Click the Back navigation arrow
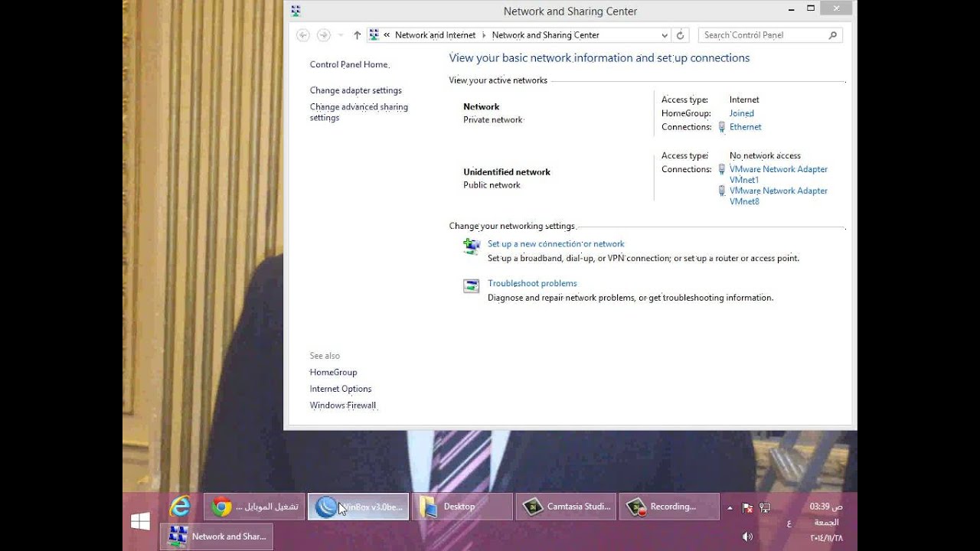 [302, 35]
